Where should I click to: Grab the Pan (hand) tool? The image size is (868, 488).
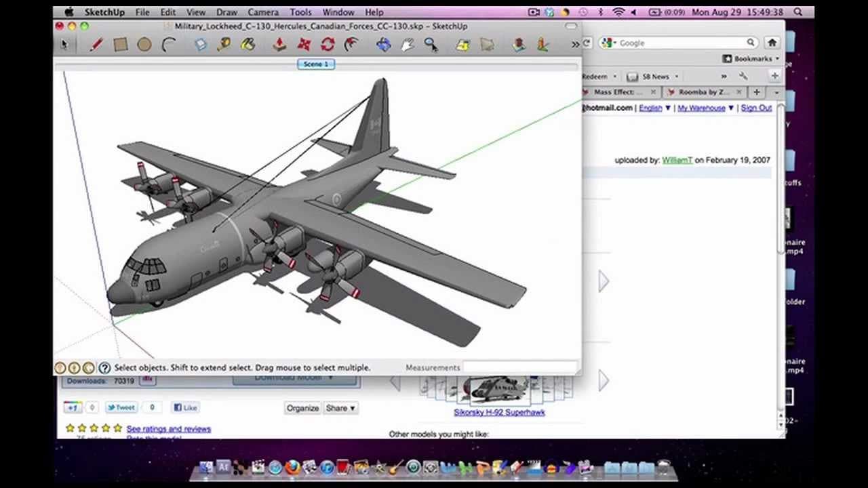click(408, 44)
